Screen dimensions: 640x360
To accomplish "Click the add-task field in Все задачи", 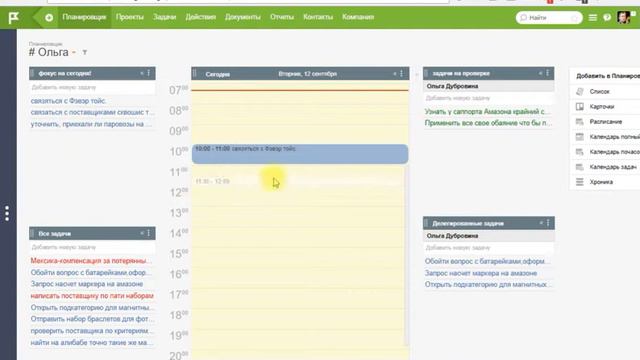I will pos(92,247).
